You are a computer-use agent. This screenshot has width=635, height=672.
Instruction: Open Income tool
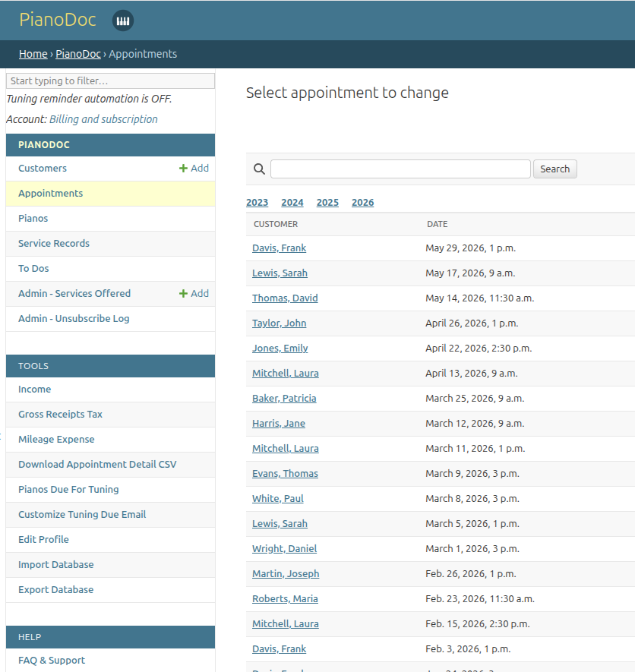tap(35, 390)
